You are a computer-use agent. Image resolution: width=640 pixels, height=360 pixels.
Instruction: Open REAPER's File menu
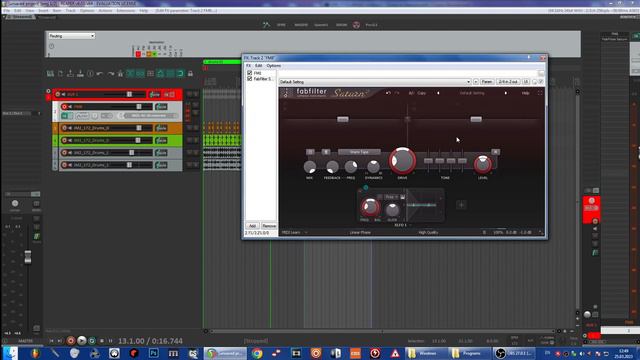(x=7, y=11)
